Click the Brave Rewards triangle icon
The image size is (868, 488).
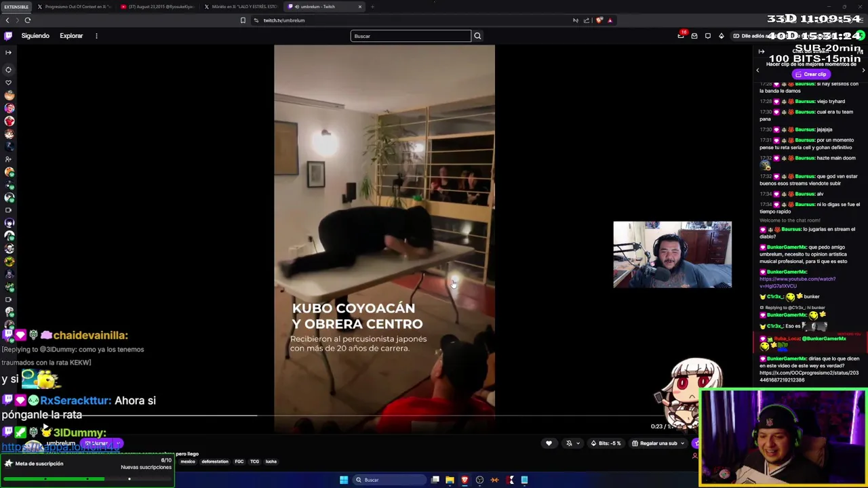coord(610,20)
